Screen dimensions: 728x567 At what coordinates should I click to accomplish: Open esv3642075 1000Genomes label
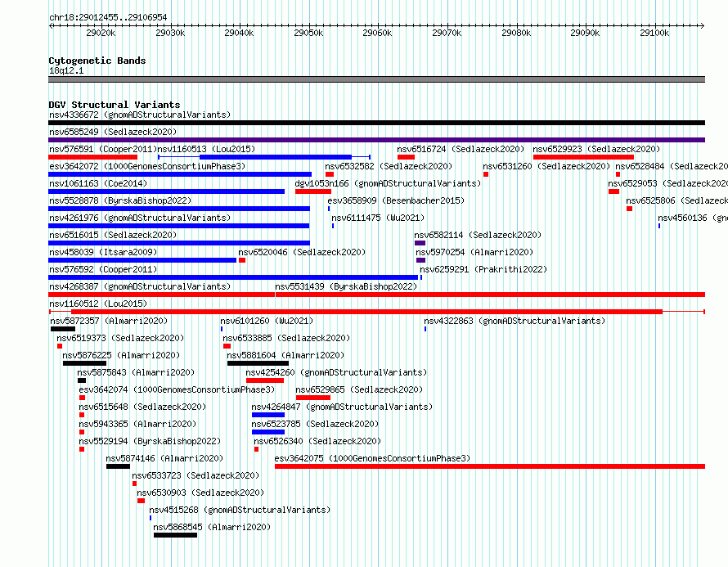(372, 458)
